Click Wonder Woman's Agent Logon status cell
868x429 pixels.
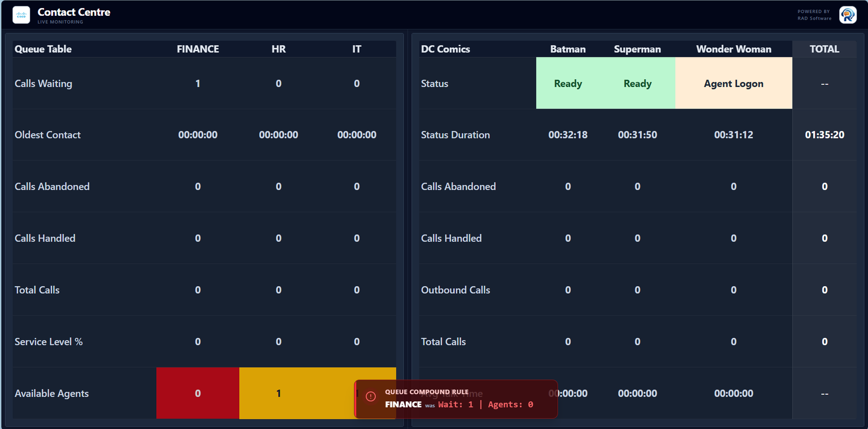pos(733,83)
